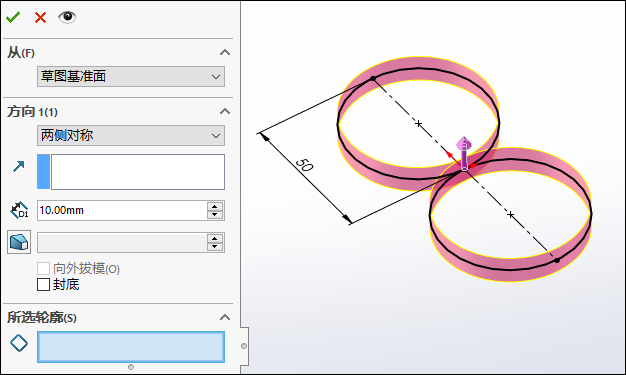Enable the 封底 cap end checkbox
Screen dimensions: 626x375
point(44,285)
